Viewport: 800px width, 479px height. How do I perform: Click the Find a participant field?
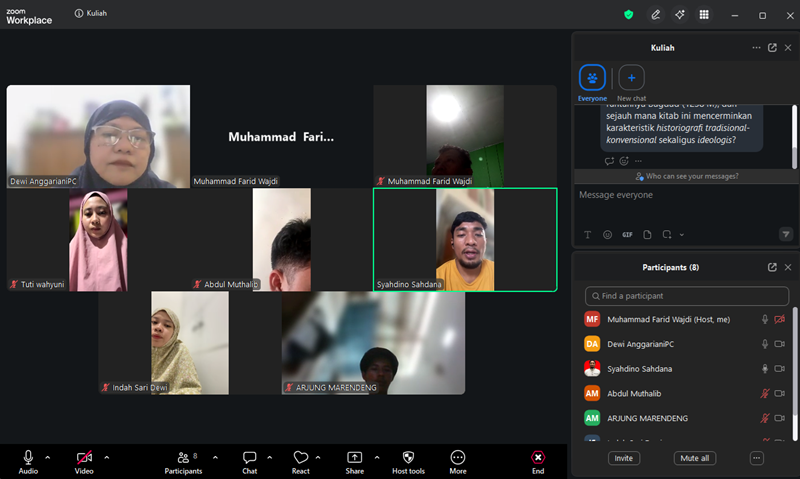(687, 296)
